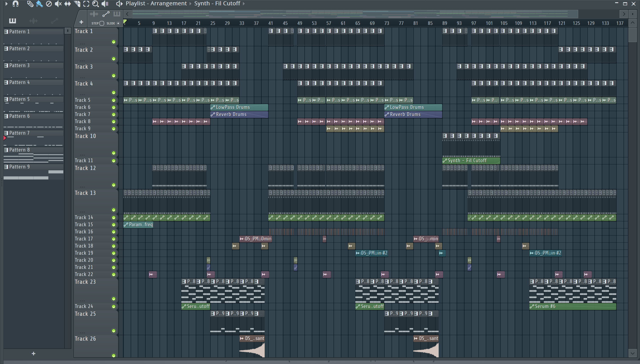Select the first DS_PM..Dmin audio clip
This screenshot has height=364, width=640.
(256, 239)
